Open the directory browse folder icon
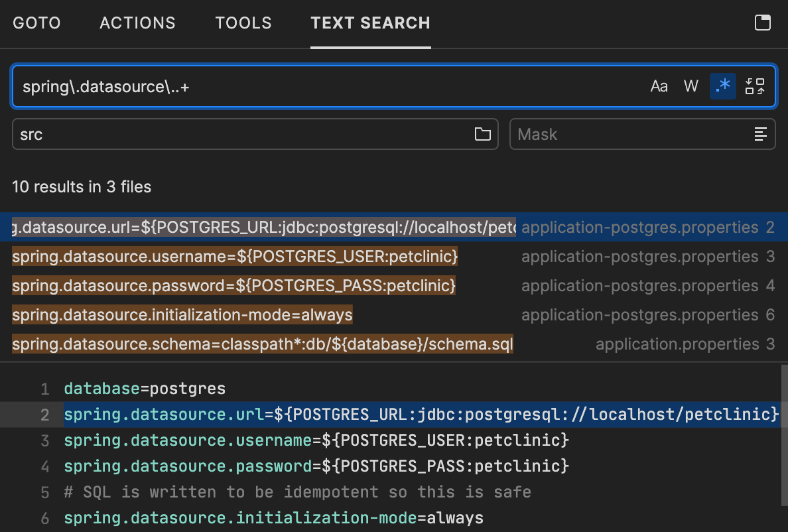 (483, 134)
